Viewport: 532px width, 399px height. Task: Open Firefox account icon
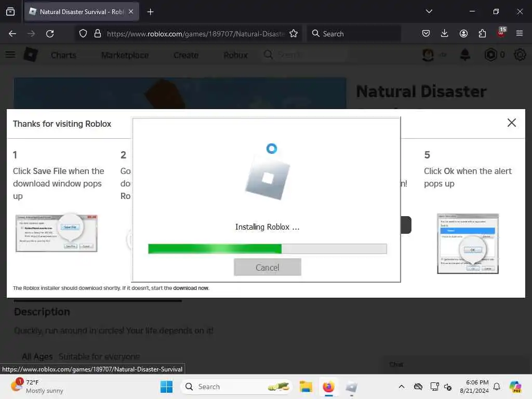pos(463,33)
